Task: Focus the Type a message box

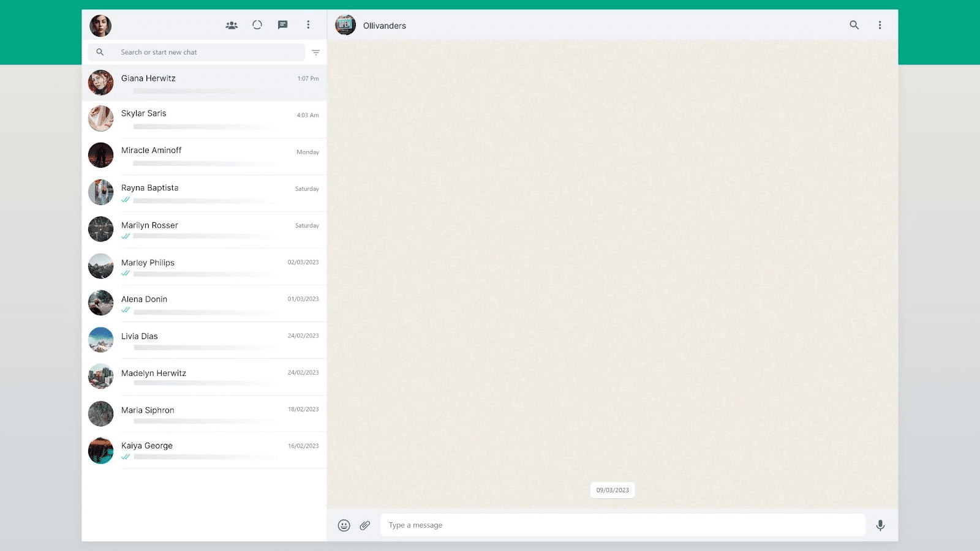Action: coord(622,525)
